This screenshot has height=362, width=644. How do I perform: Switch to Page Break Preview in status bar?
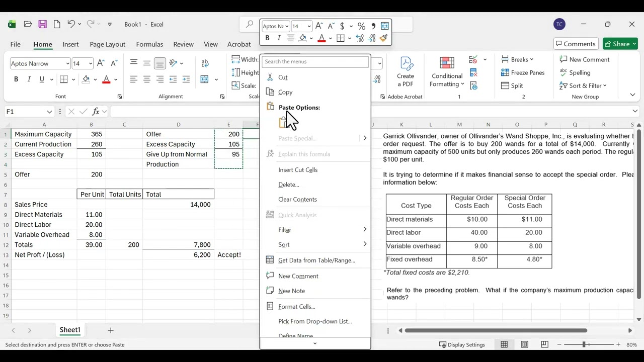point(544,344)
